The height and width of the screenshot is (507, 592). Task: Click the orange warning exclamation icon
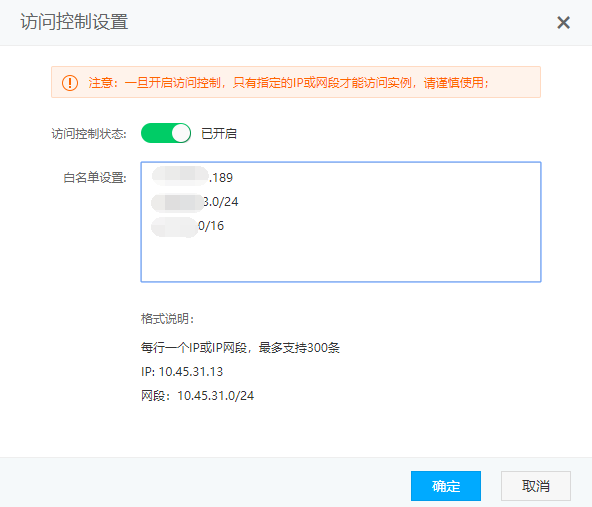click(70, 83)
